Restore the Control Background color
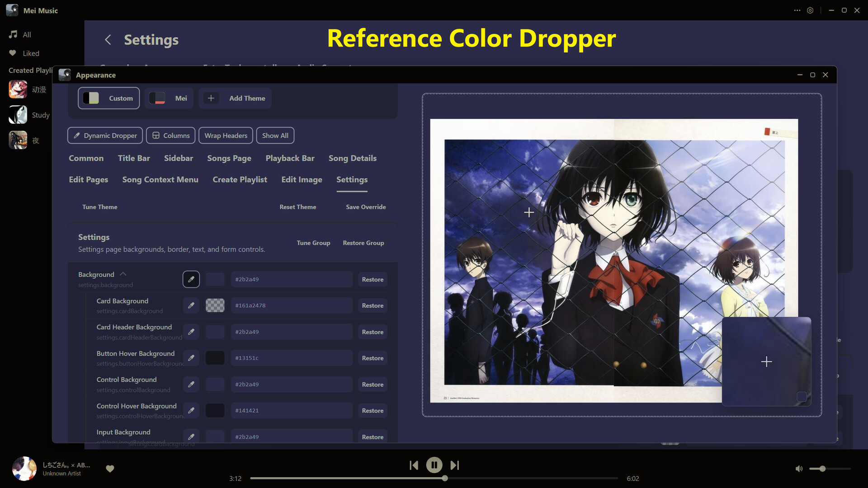Image resolution: width=868 pixels, height=488 pixels. [x=373, y=384]
